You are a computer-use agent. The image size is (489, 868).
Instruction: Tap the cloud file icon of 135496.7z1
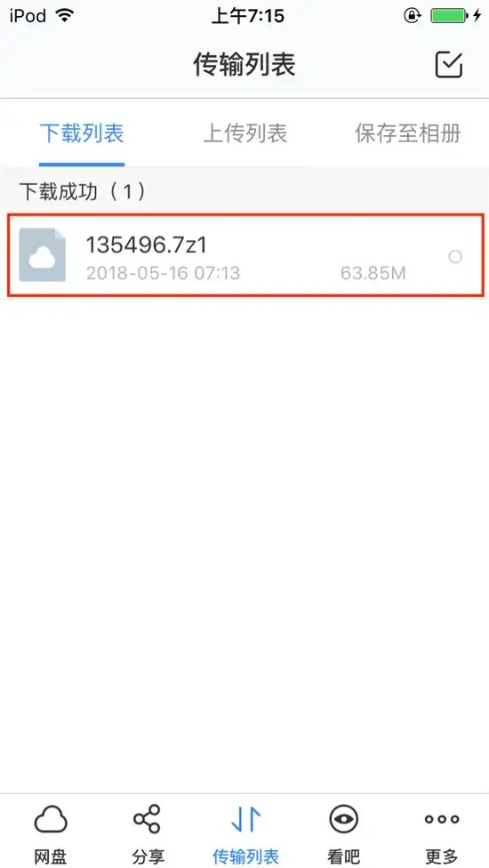[x=42, y=255]
